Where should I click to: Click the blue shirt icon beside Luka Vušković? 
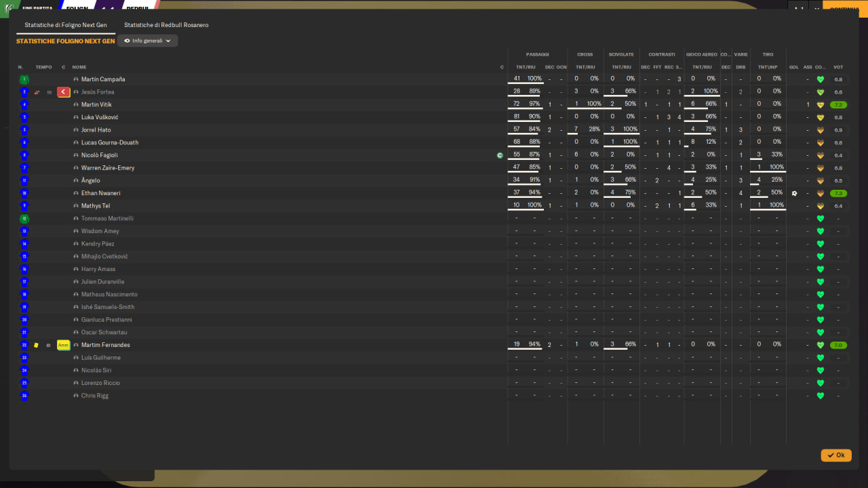pos(24,117)
